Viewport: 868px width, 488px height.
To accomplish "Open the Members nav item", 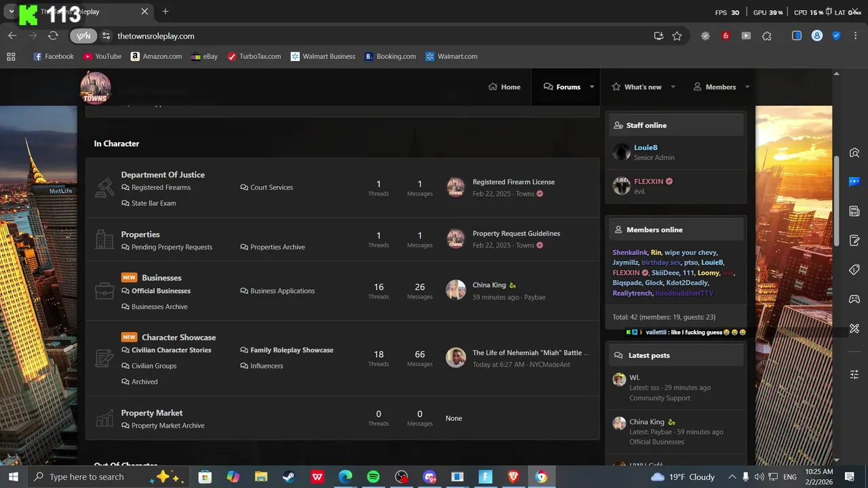I will click(x=714, y=87).
